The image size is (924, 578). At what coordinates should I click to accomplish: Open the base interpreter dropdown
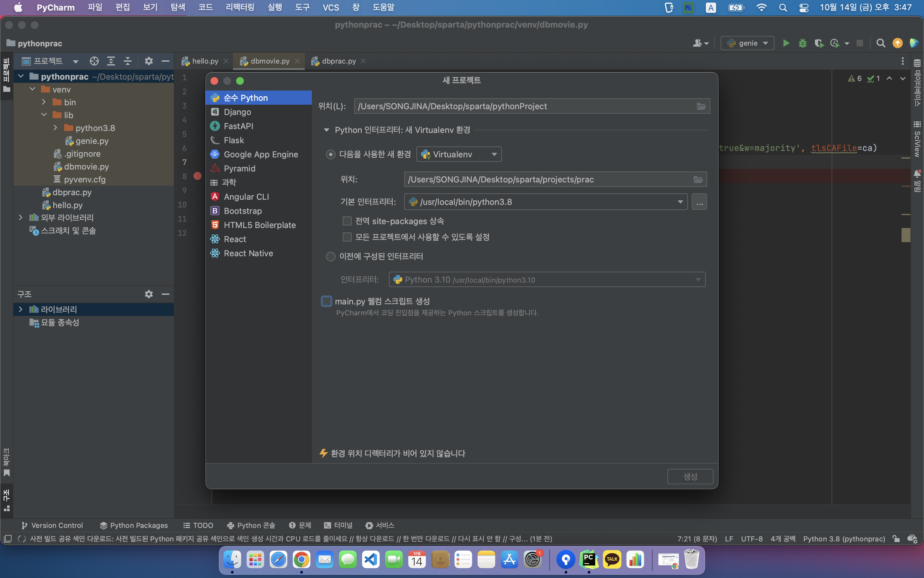(x=546, y=202)
